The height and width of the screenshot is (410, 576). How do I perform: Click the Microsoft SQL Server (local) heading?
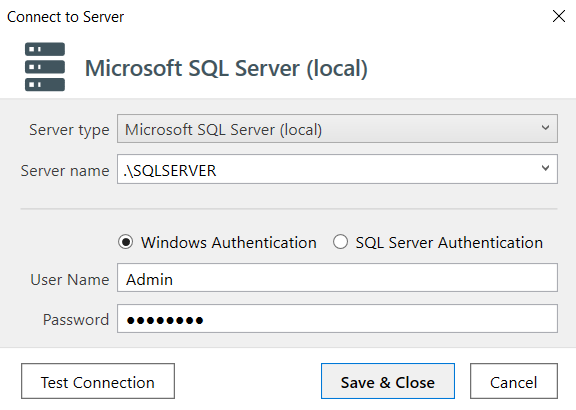226,68
